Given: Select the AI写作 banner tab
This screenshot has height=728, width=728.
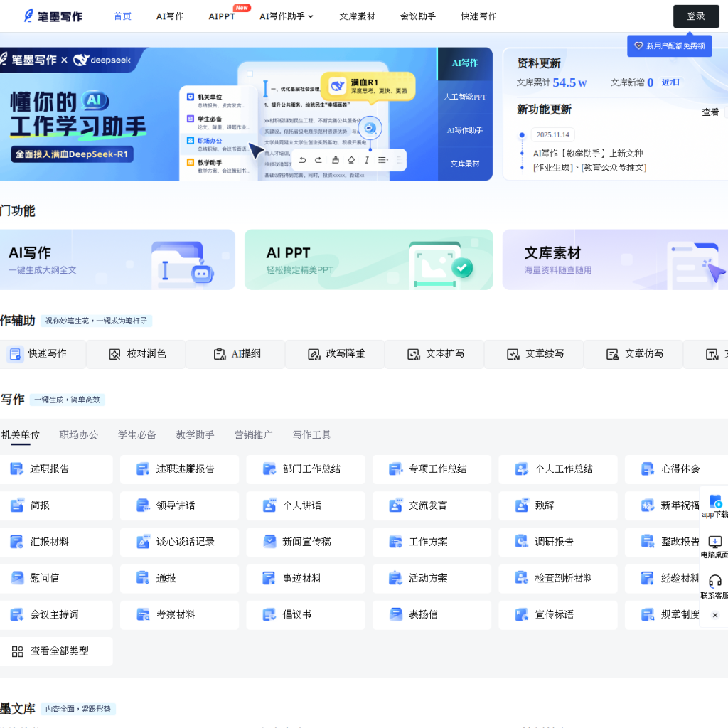Looking at the screenshot, I should click(x=465, y=63).
